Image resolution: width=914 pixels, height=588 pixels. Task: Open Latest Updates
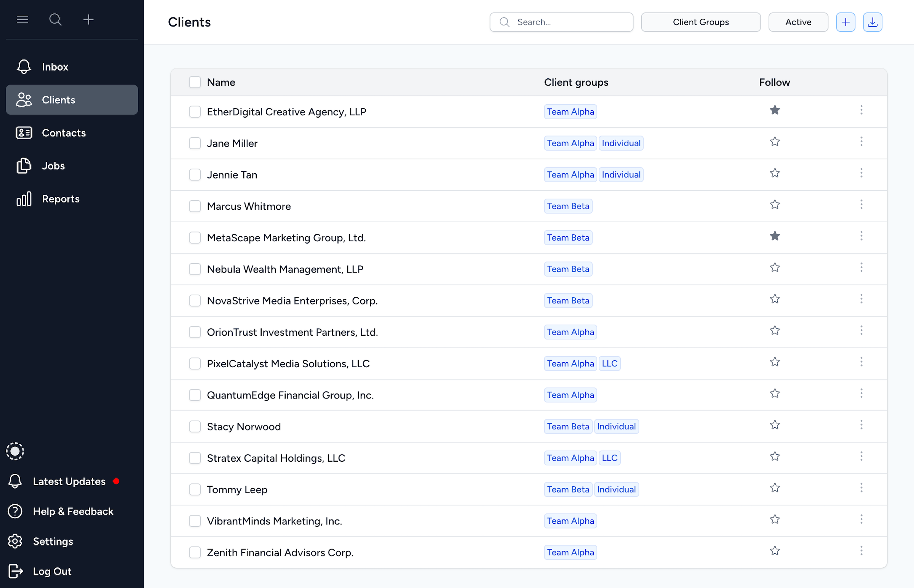tap(69, 481)
